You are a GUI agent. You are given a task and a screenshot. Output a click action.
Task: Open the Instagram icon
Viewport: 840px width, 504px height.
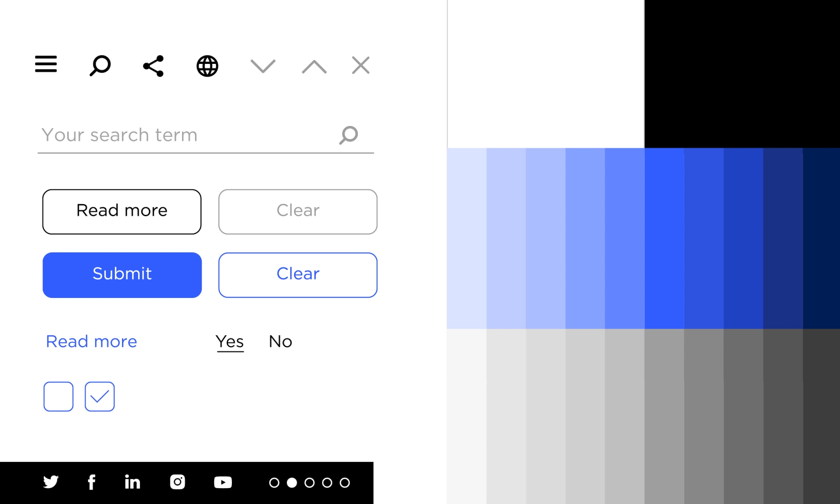[x=177, y=482]
